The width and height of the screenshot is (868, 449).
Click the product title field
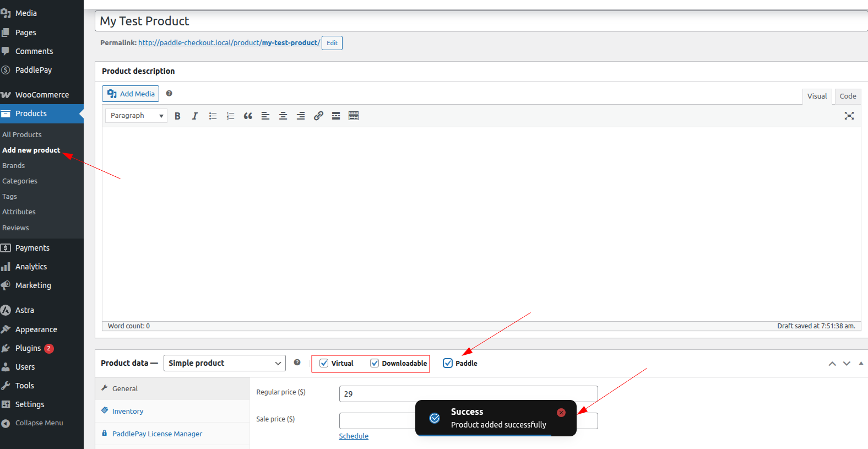pos(481,21)
